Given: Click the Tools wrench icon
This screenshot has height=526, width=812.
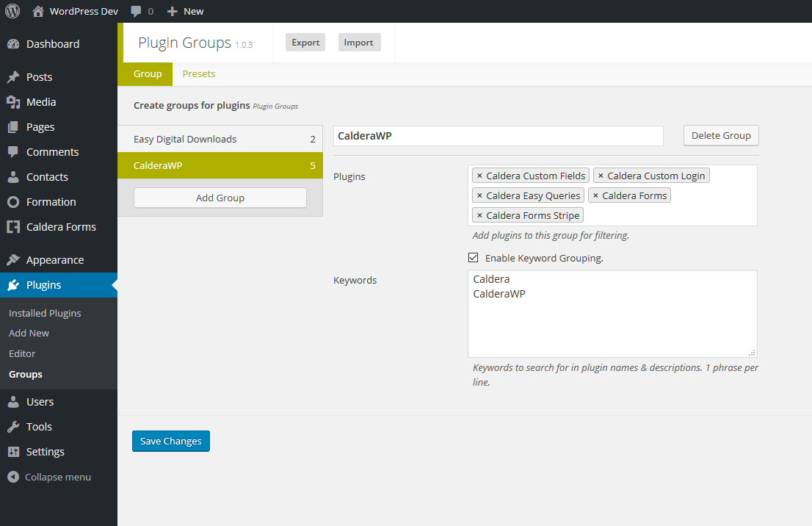Looking at the screenshot, I should click(13, 427).
